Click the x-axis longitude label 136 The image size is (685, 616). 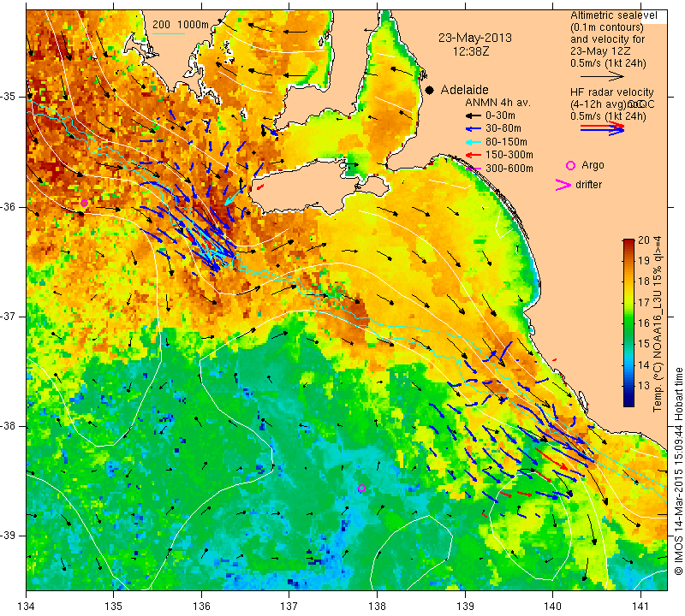tap(202, 607)
